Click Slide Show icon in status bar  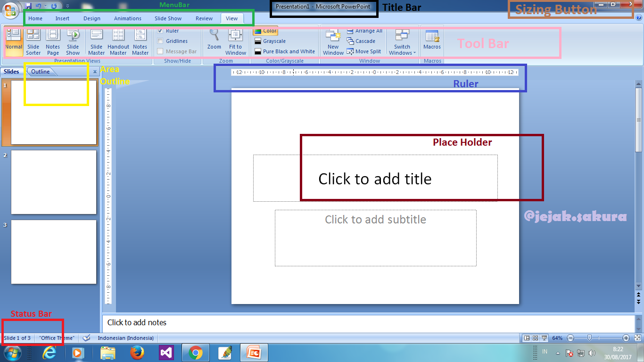[544, 338]
